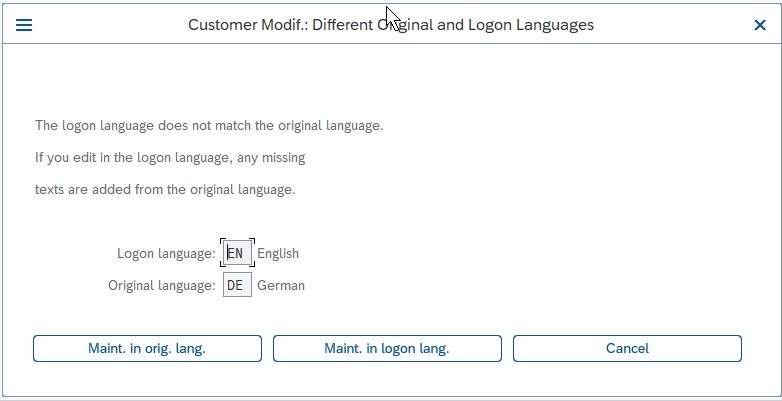The image size is (782, 401).
Task: Click the 'If you edit in the logon language' line
Action: (x=170, y=158)
